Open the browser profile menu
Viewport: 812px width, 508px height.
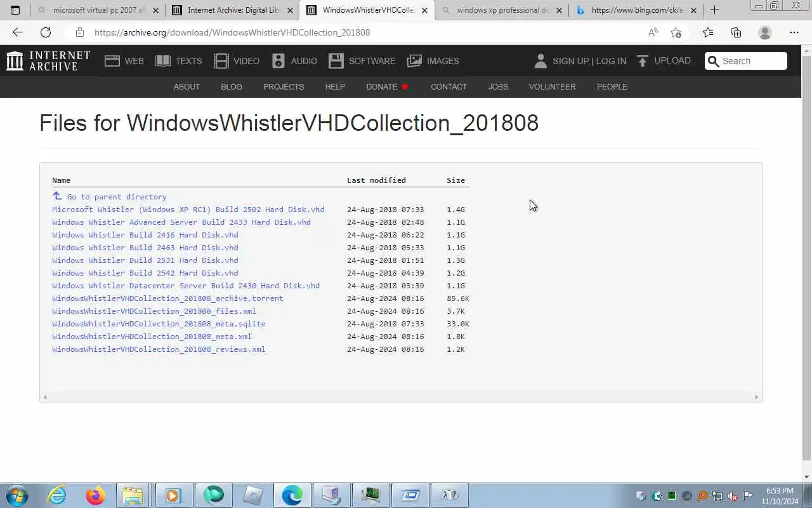click(765, 32)
